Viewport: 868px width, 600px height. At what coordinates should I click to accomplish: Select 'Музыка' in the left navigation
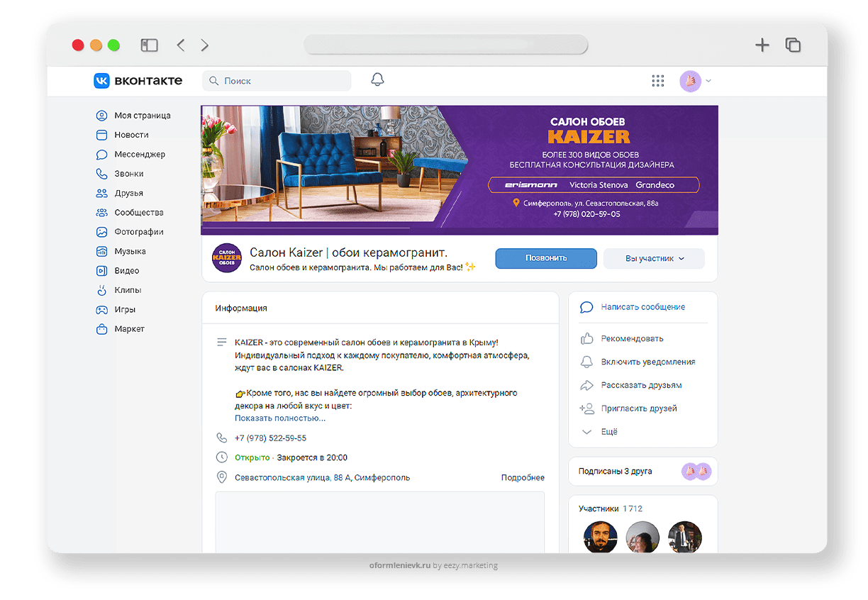click(130, 251)
